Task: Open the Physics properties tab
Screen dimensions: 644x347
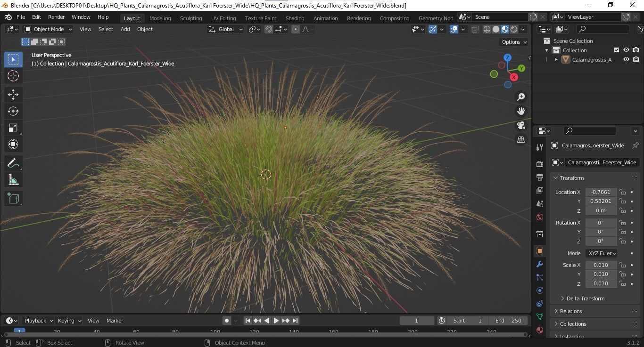Action: (540, 291)
